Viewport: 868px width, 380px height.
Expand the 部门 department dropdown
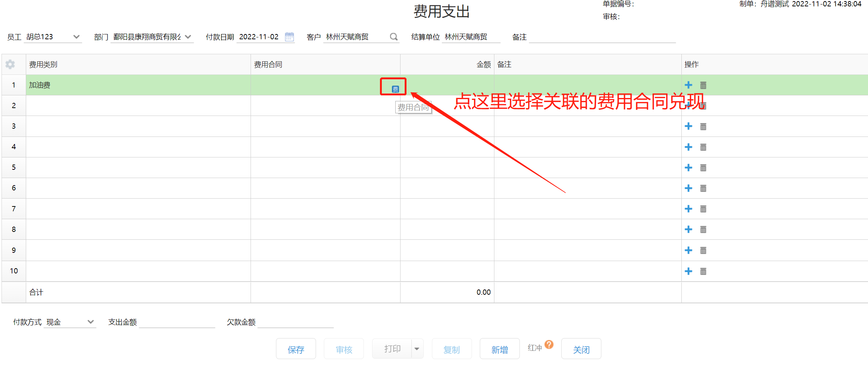pos(188,37)
